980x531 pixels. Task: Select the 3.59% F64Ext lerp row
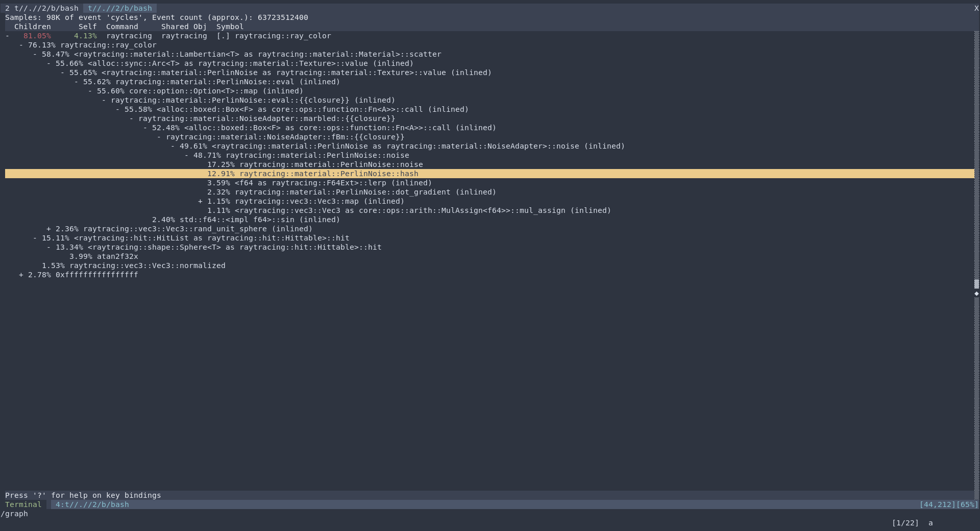320,183
